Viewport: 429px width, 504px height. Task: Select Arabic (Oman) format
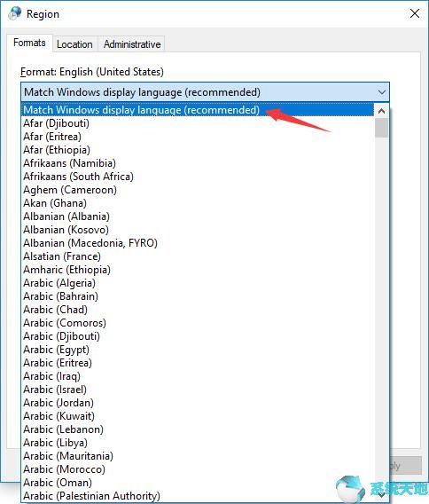click(198, 483)
